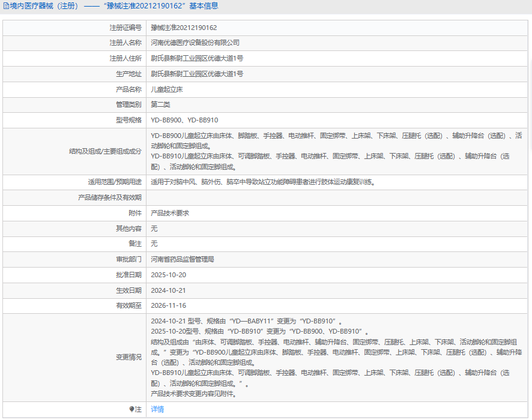Select registration number 豫械注准20212190162 cell

(x=184, y=28)
